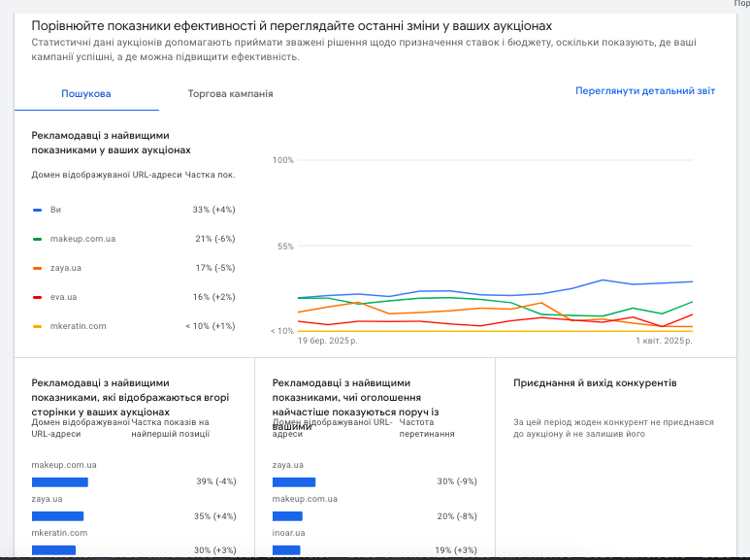This screenshot has height=560, width=750.
Task: Click the zaya.ua 35% top-position bar
Action: (x=57, y=516)
